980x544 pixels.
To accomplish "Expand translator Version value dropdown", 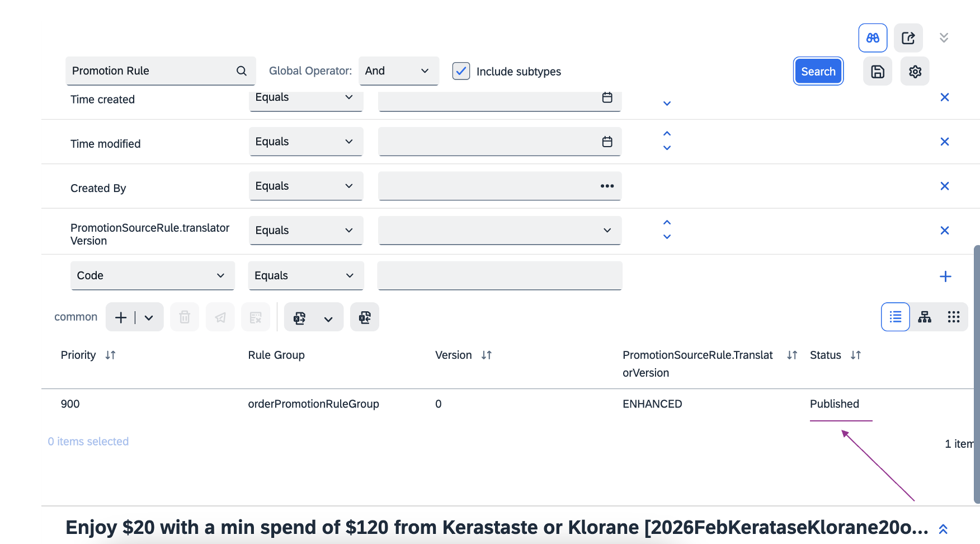I will tap(607, 231).
